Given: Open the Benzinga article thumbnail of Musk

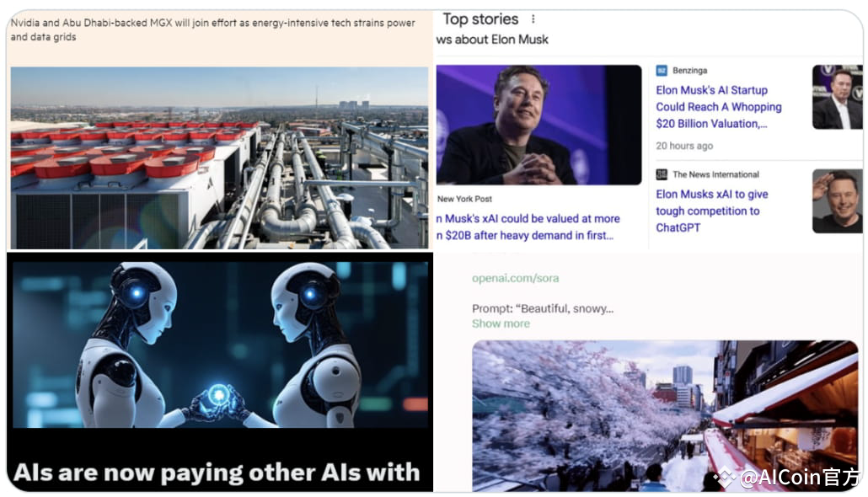Looking at the screenshot, I should point(837,97).
